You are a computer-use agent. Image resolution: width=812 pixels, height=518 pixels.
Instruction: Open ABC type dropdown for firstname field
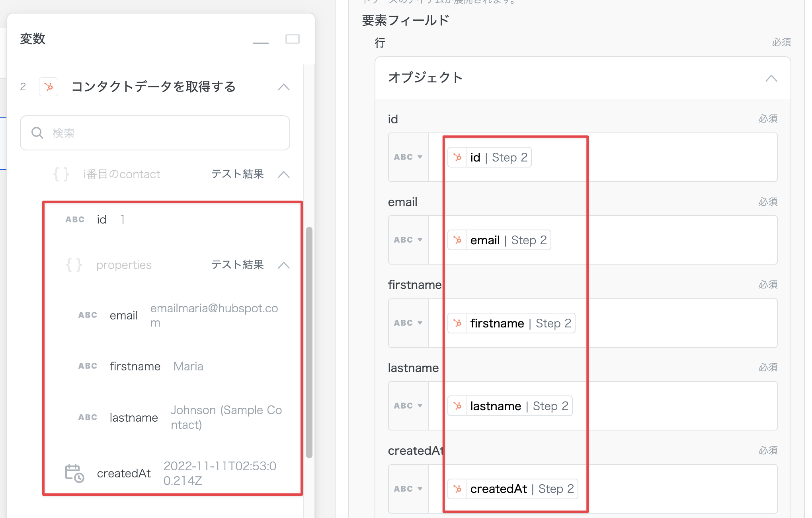coord(408,323)
